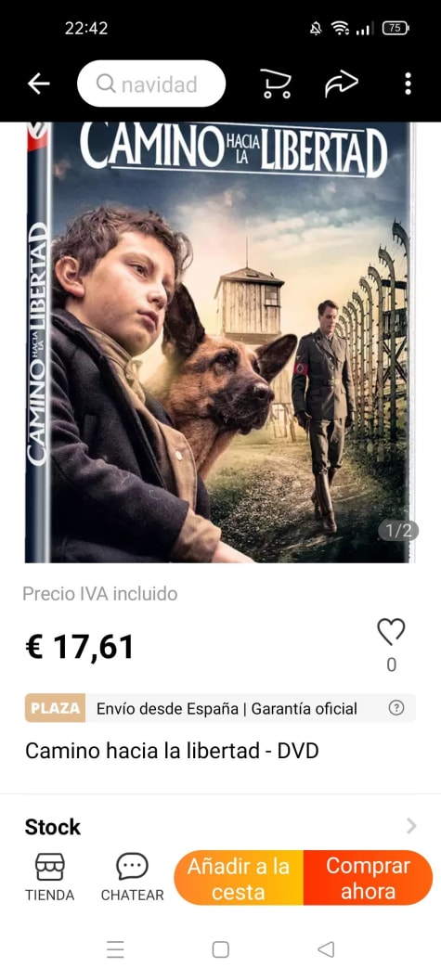Tap Android recent apps menu icon

pyautogui.click(x=115, y=950)
